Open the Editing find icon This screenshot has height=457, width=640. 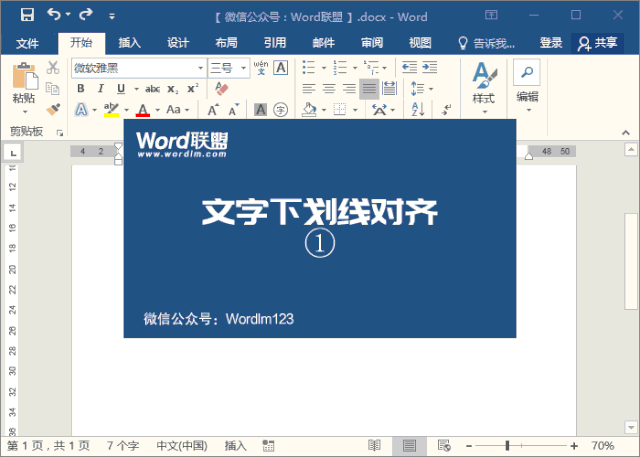[527, 73]
